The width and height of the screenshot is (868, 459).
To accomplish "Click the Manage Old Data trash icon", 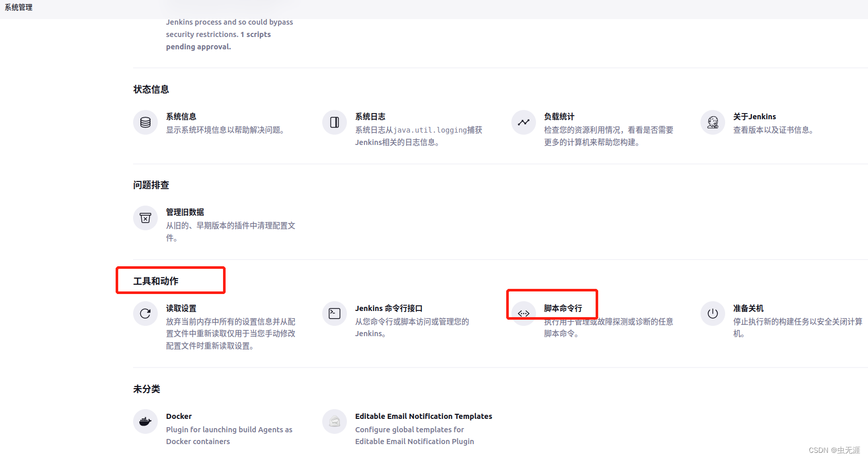I will click(145, 218).
